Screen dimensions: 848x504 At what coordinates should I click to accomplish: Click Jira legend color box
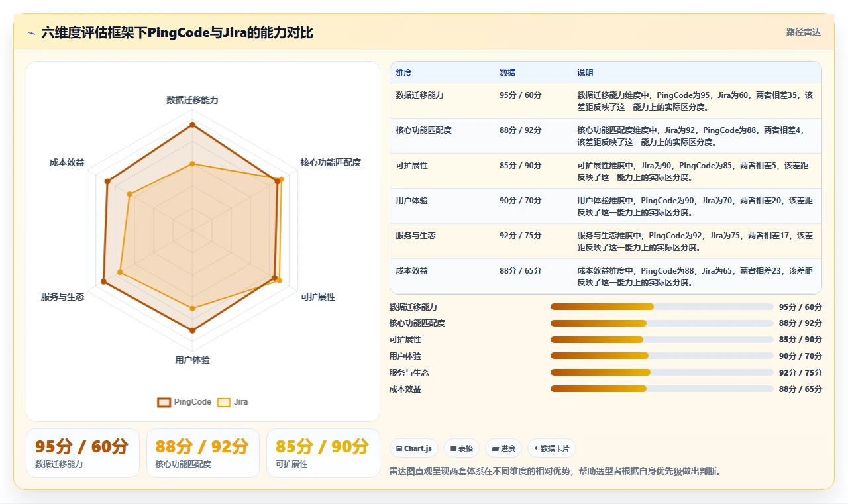[x=224, y=402]
